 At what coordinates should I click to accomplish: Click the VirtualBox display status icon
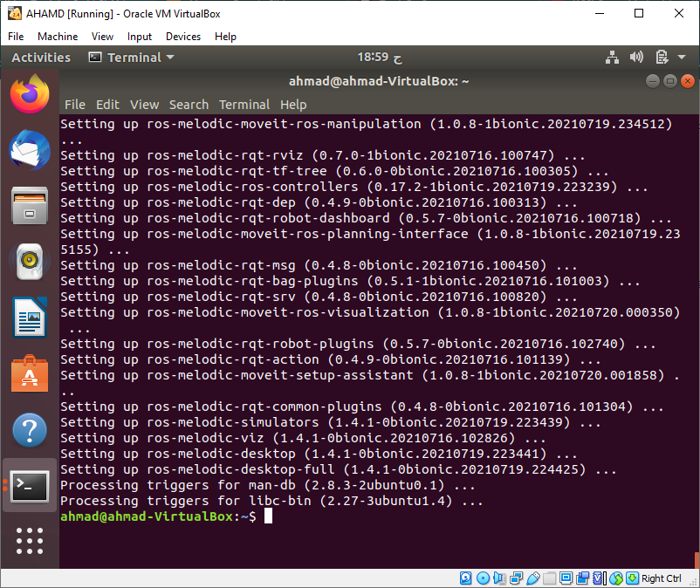point(566,578)
